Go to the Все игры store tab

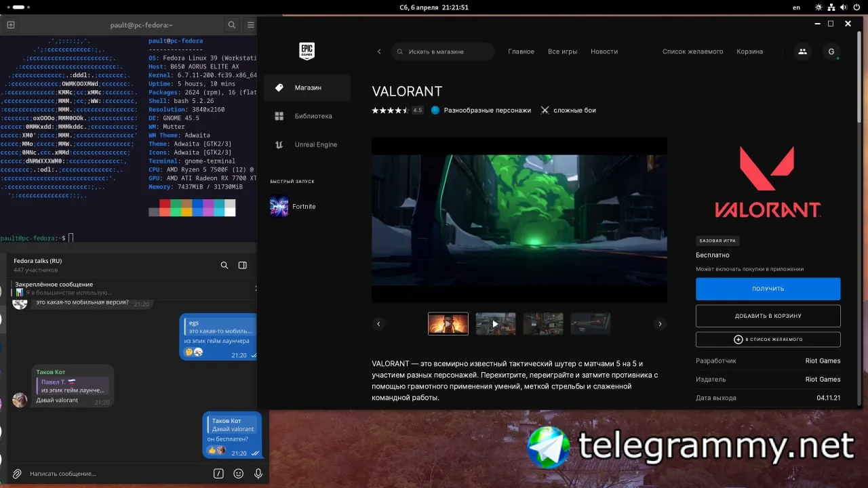[x=563, y=52]
